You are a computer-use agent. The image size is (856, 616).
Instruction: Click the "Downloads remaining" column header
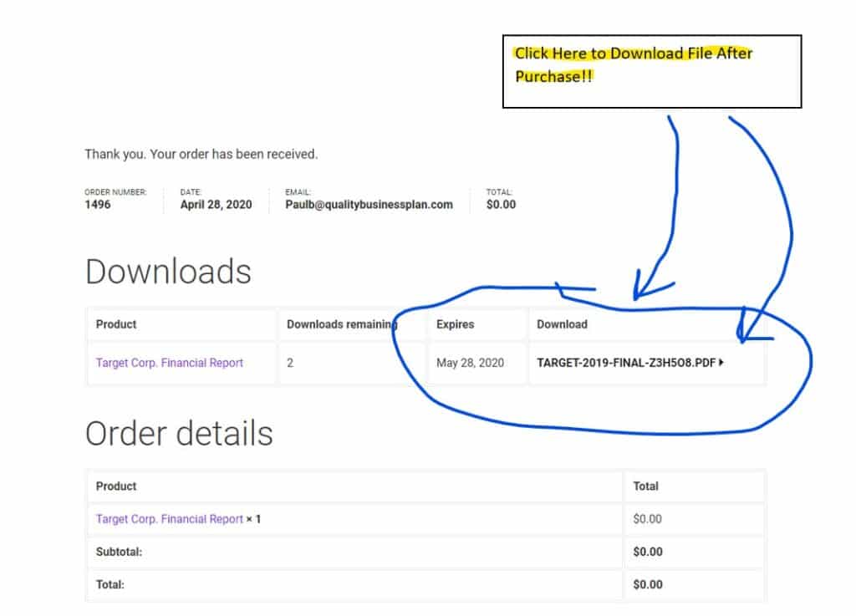pos(339,324)
